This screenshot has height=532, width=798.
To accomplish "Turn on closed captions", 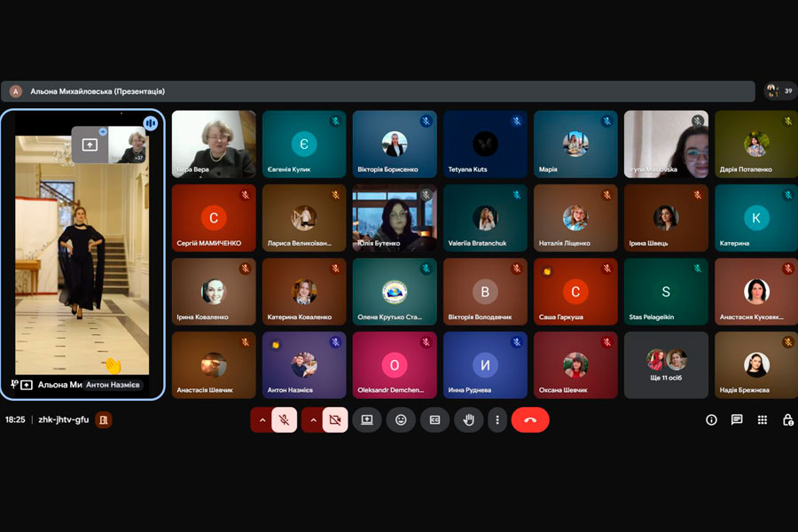I will pyautogui.click(x=434, y=419).
